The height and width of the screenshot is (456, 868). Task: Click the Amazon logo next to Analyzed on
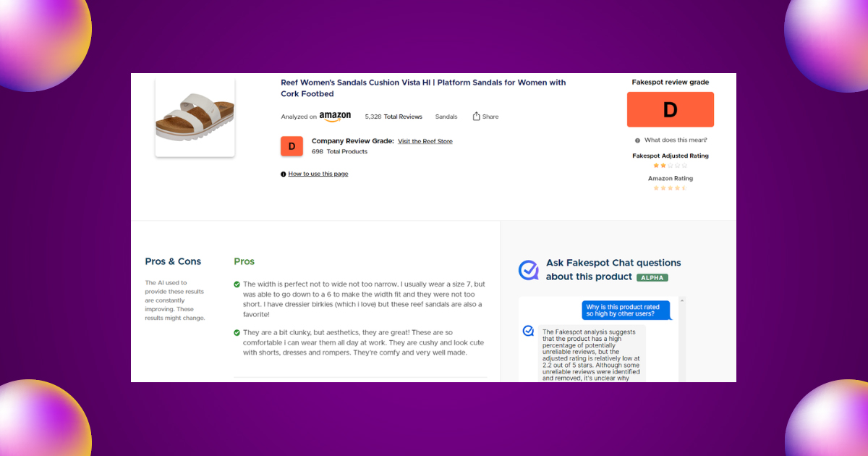335,117
